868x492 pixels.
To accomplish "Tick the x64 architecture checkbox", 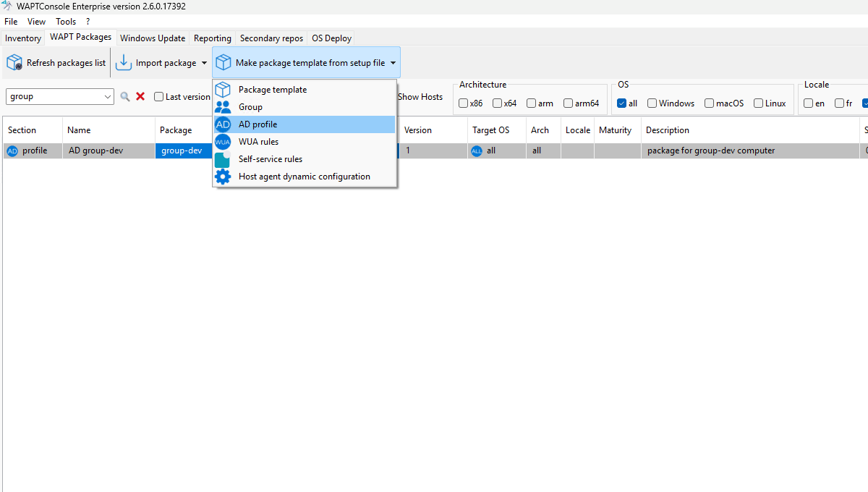I will [497, 103].
